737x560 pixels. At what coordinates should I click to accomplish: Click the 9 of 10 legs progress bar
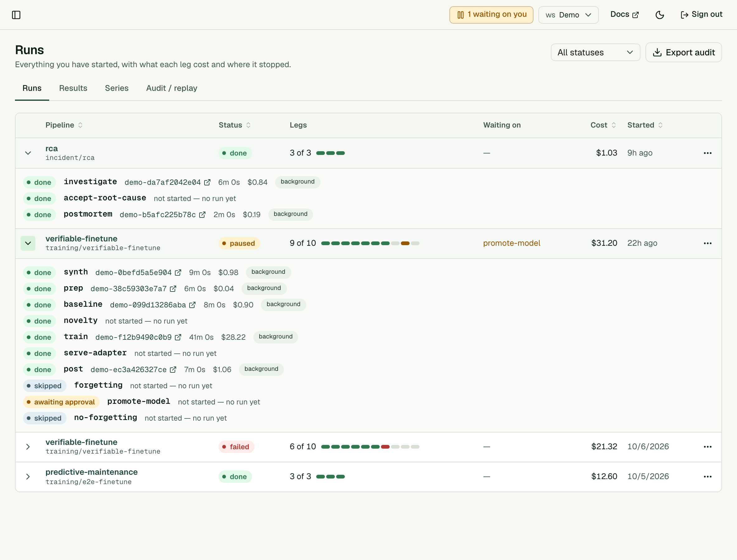370,243
